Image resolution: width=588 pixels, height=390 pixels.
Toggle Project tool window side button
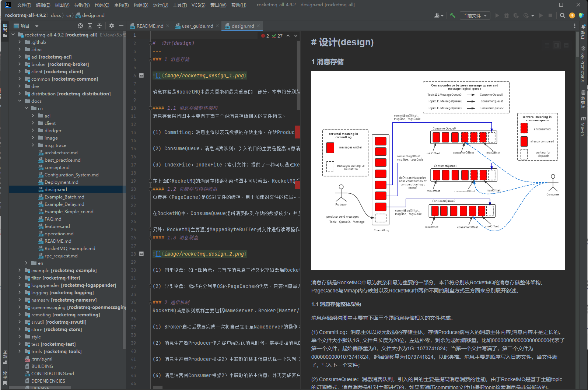[5, 31]
